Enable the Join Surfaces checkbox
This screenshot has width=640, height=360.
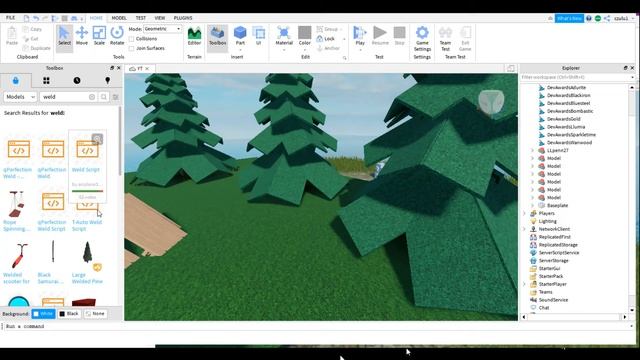(x=131, y=48)
